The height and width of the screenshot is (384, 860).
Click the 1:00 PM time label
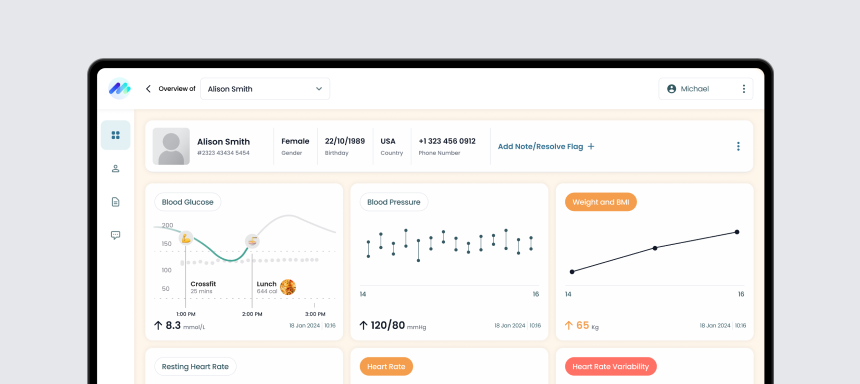pos(186,314)
